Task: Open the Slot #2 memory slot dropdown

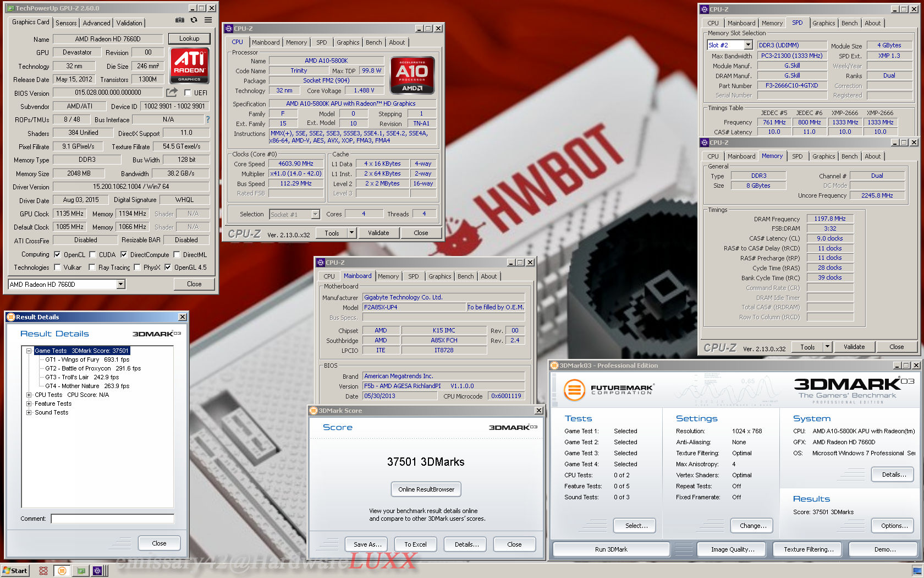Action: click(x=748, y=45)
